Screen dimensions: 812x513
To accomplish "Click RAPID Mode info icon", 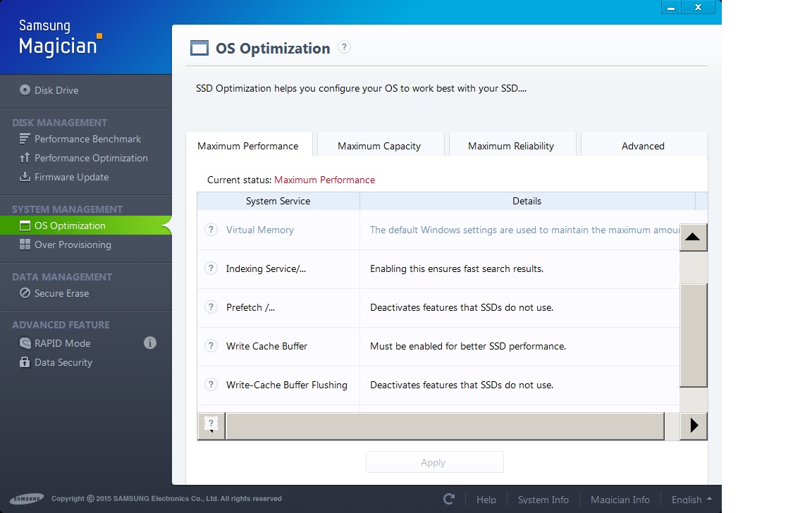I will click(150, 342).
